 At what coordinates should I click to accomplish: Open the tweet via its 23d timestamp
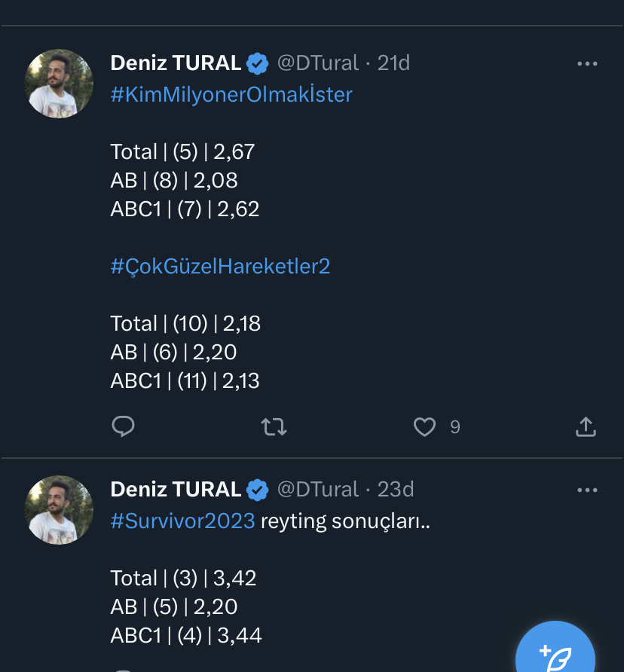tap(396, 490)
